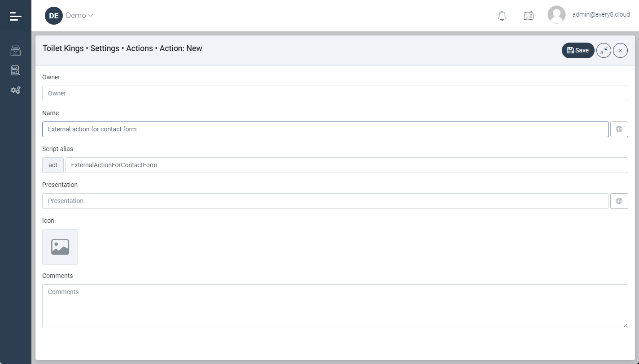Screen dimensions: 639x364
Task: Focus the Owner input field
Action: [x=335, y=93]
